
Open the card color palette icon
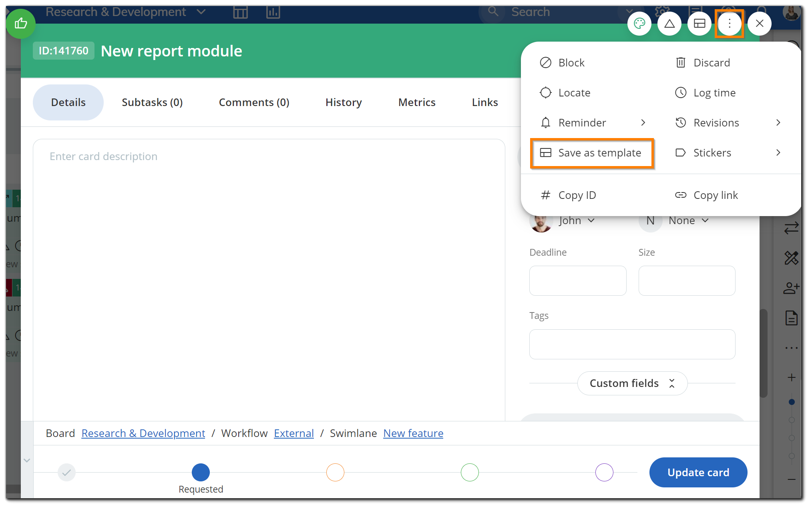(639, 23)
